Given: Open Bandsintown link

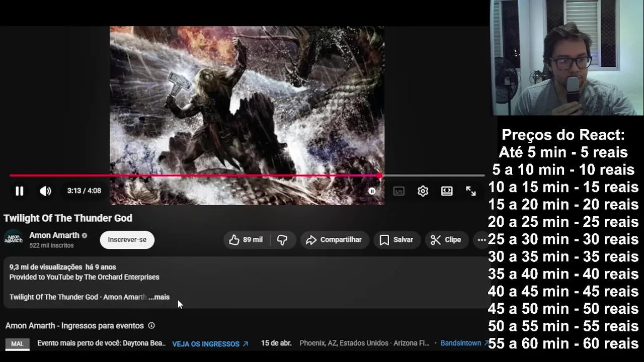Looking at the screenshot, I should [x=464, y=343].
